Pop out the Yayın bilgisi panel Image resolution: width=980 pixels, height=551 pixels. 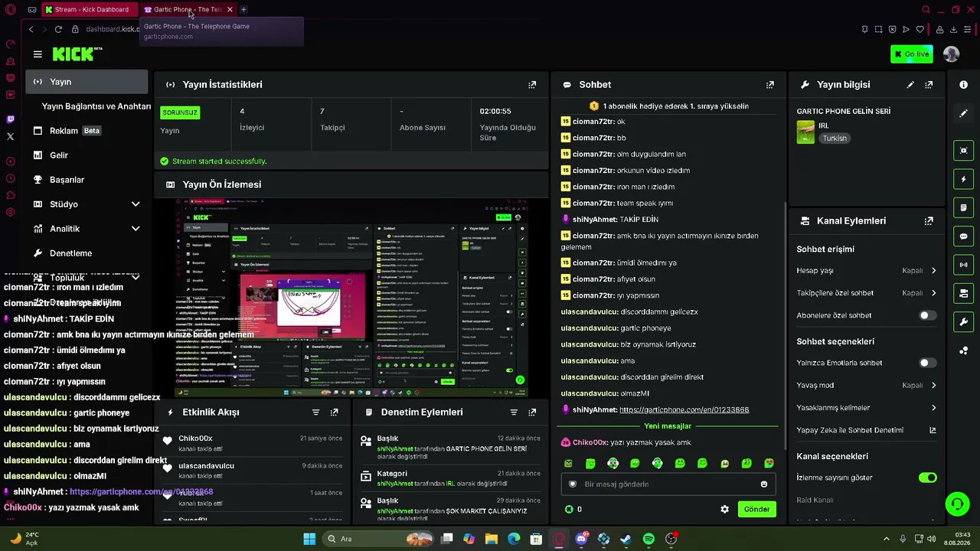[x=929, y=85]
